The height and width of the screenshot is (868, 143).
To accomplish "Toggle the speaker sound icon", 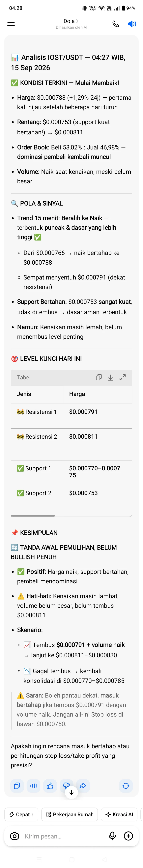I will click(x=132, y=24).
